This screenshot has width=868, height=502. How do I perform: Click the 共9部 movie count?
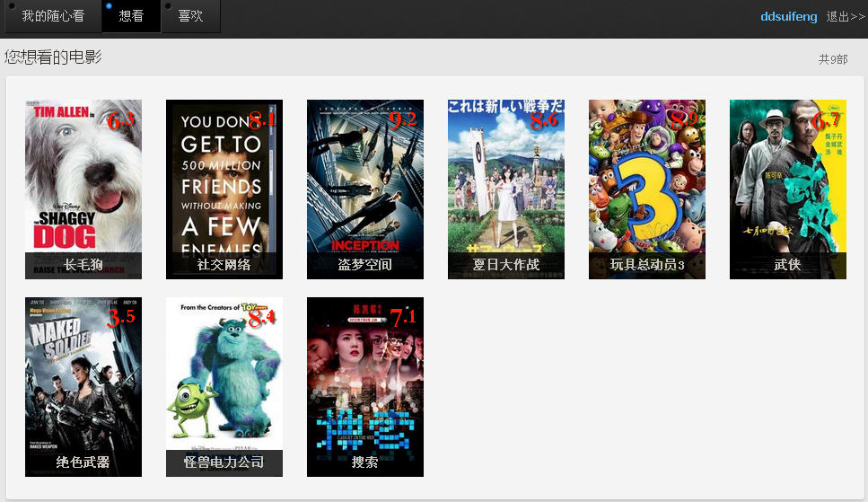(833, 59)
